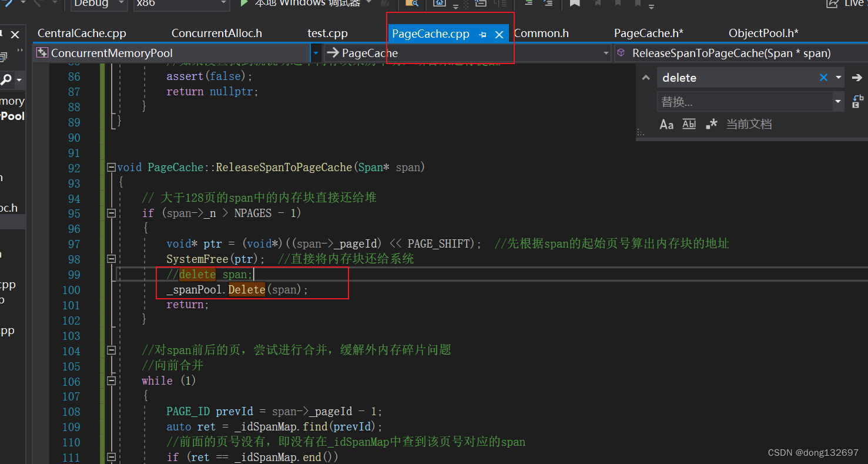
Task: Toggle Match whole word option
Action: [x=689, y=124]
